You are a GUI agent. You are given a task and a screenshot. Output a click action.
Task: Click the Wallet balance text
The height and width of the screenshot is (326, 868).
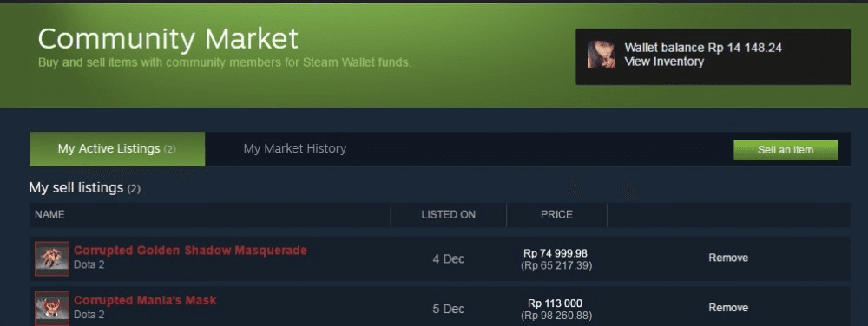point(703,48)
